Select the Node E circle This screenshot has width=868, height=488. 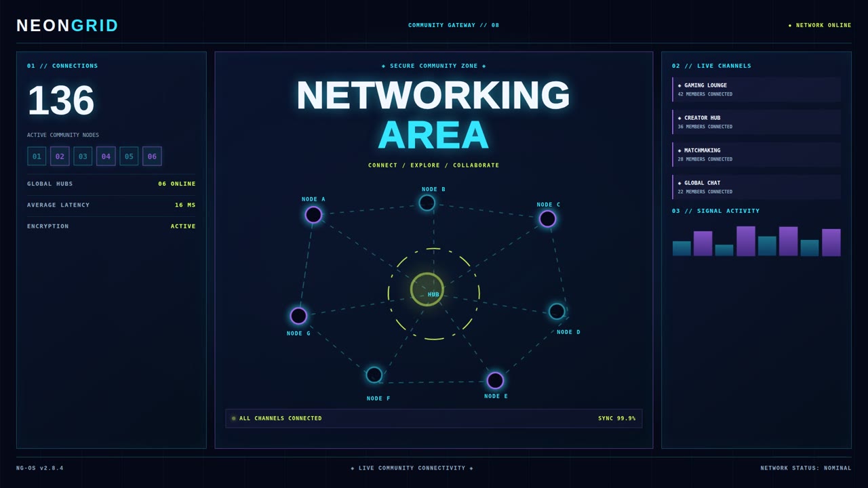495,380
